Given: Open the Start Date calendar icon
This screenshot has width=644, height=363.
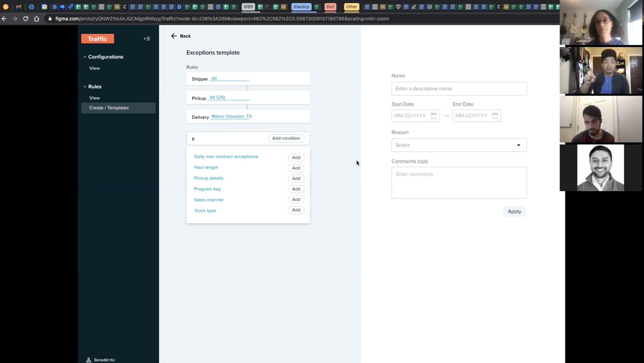Looking at the screenshot, I should pos(434,116).
